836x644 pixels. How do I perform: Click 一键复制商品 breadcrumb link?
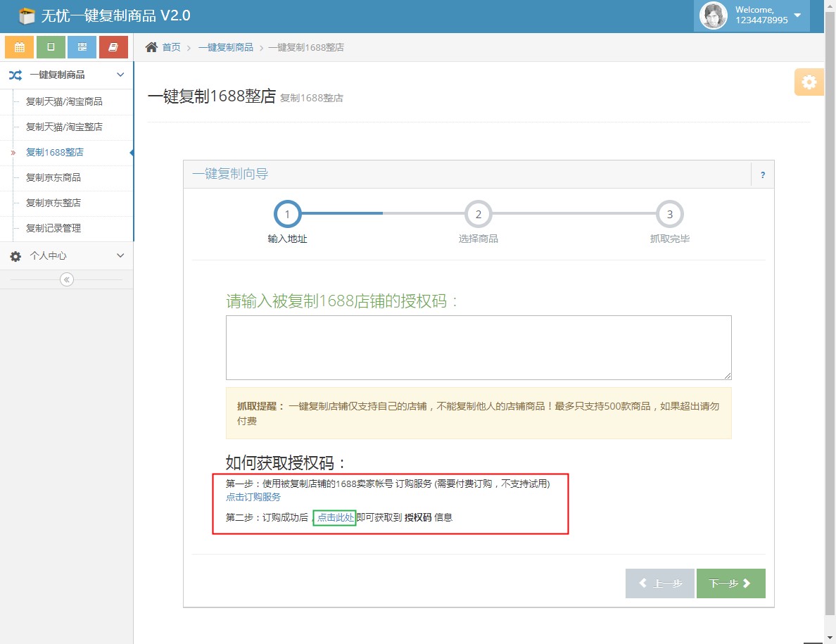(225, 47)
